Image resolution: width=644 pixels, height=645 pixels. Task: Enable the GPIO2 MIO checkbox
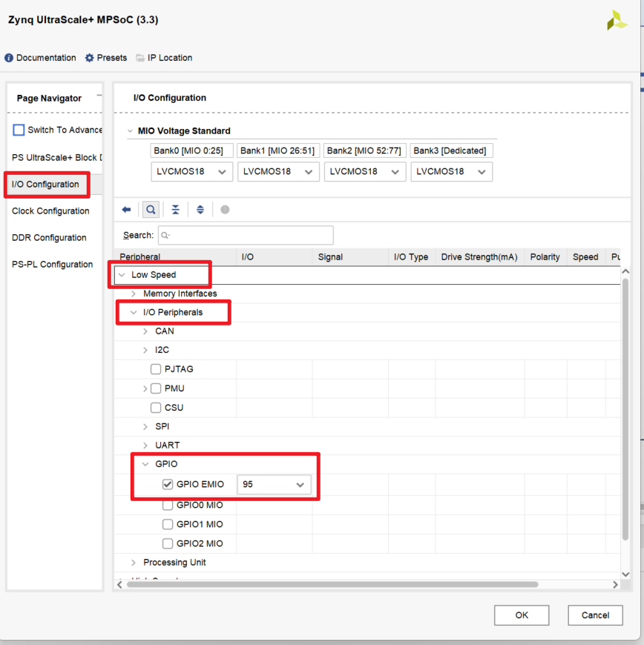pyautogui.click(x=167, y=543)
